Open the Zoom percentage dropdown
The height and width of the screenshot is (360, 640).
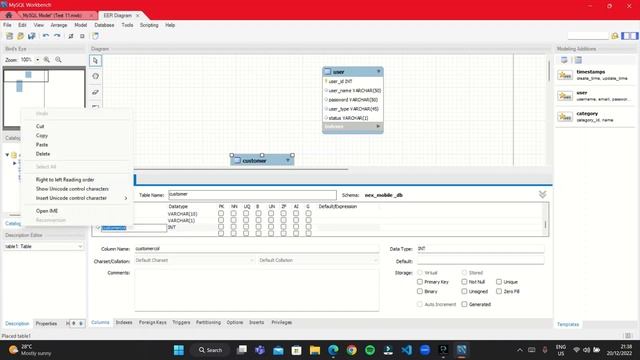pos(38,60)
